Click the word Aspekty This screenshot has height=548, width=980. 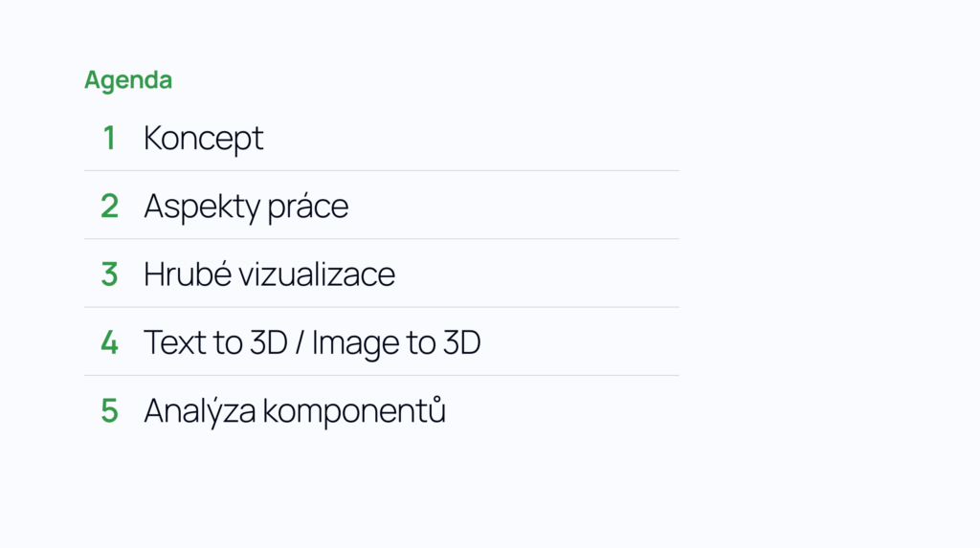(203, 208)
